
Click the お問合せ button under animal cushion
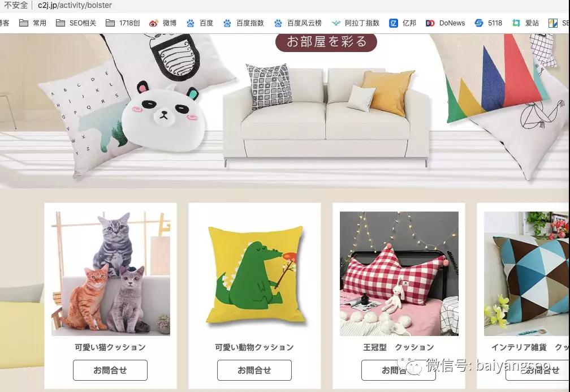coord(254,370)
